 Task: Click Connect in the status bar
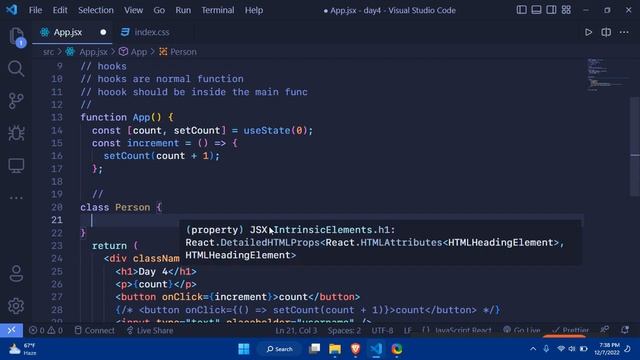[x=95, y=331]
